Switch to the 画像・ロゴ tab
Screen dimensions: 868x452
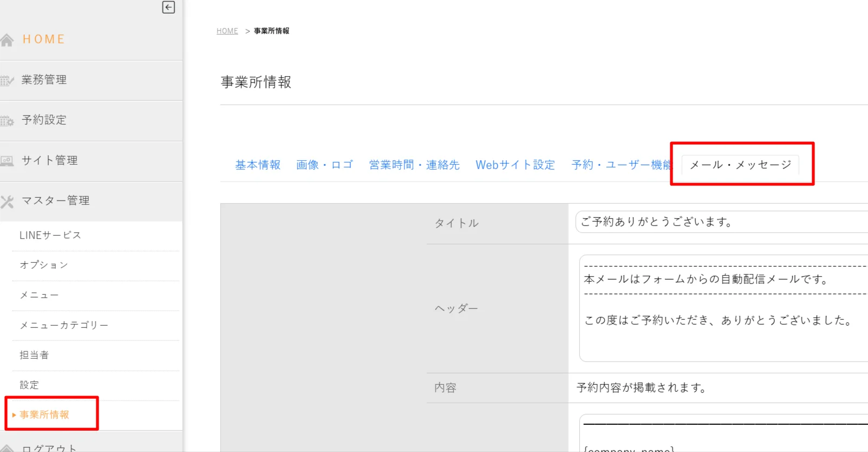pos(324,165)
